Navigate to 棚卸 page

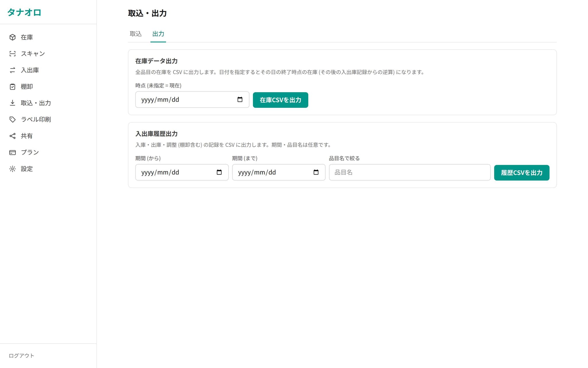pos(48,87)
